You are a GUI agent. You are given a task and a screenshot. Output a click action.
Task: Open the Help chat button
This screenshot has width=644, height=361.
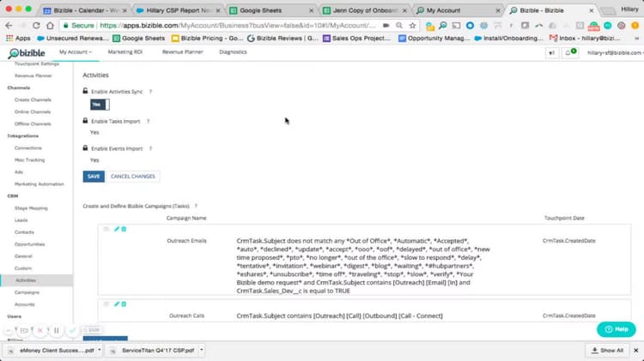pos(616,329)
